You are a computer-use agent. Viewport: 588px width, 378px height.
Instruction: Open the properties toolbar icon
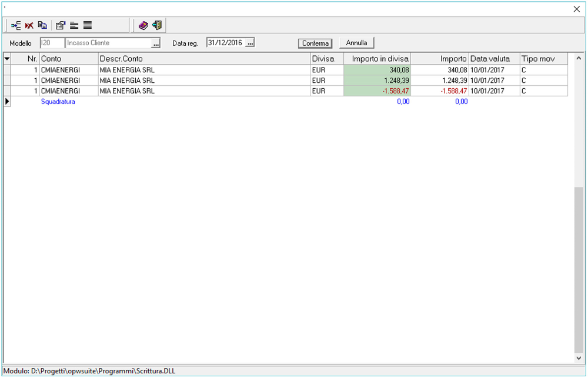click(x=60, y=25)
